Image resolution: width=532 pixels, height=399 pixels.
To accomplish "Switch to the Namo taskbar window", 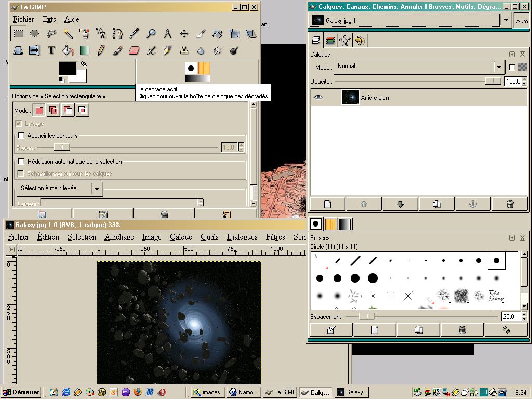I will click(244, 392).
